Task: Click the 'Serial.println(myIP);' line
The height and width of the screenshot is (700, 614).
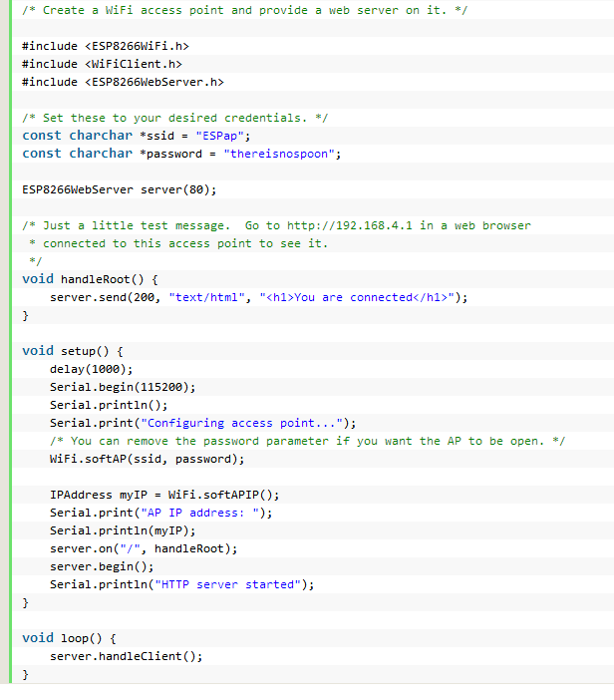Action: coord(123,530)
